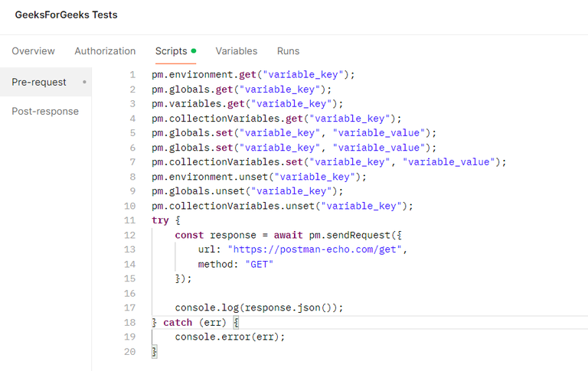
Task: Click line 3 pm.variables.get code
Action: (x=247, y=104)
